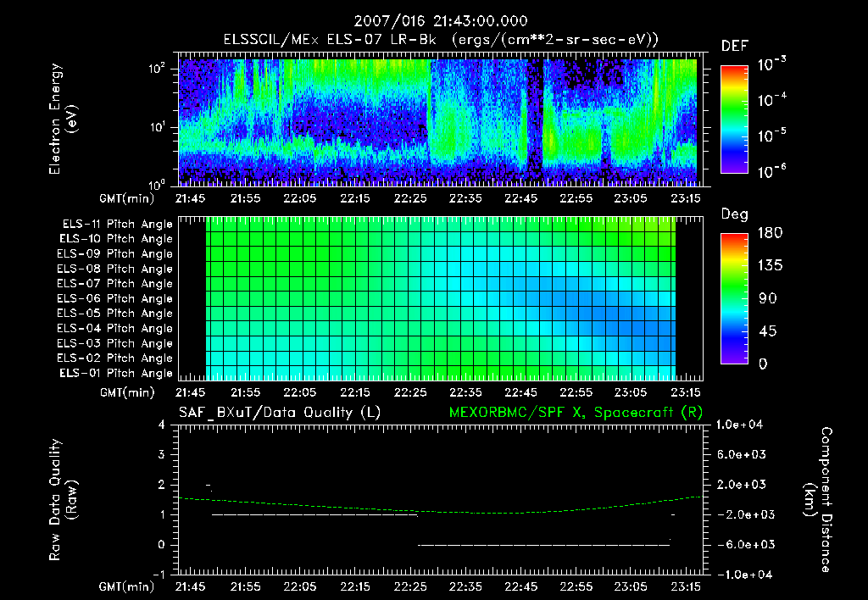Click the 22:25 time label under the pitch angle grid
The height and width of the screenshot is (600, 868).
pos(410,392)
